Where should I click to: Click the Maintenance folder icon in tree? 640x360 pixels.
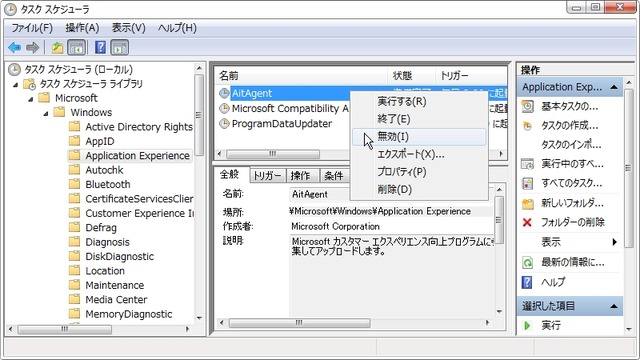[74, 285]
